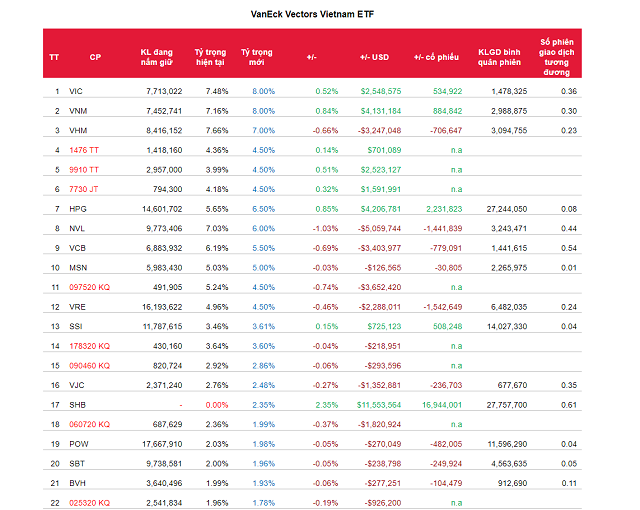Click SHB USD change $11,553,564
The image size is (640, 510).
[379, 405]
